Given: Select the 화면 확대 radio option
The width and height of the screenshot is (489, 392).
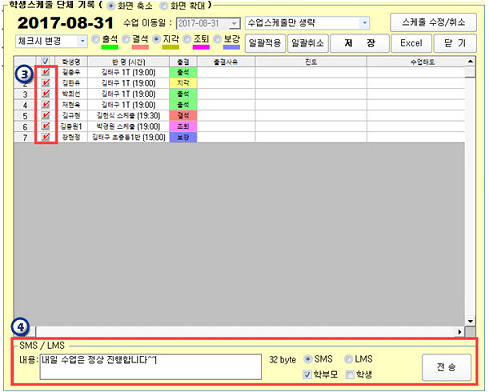Looking at the screenshot, I should (x=163, y=6).
